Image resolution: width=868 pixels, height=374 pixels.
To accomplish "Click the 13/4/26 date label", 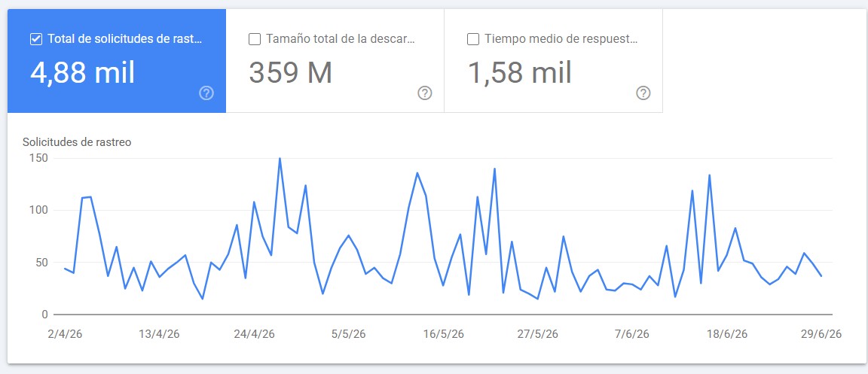I will [x=160, y=334].
